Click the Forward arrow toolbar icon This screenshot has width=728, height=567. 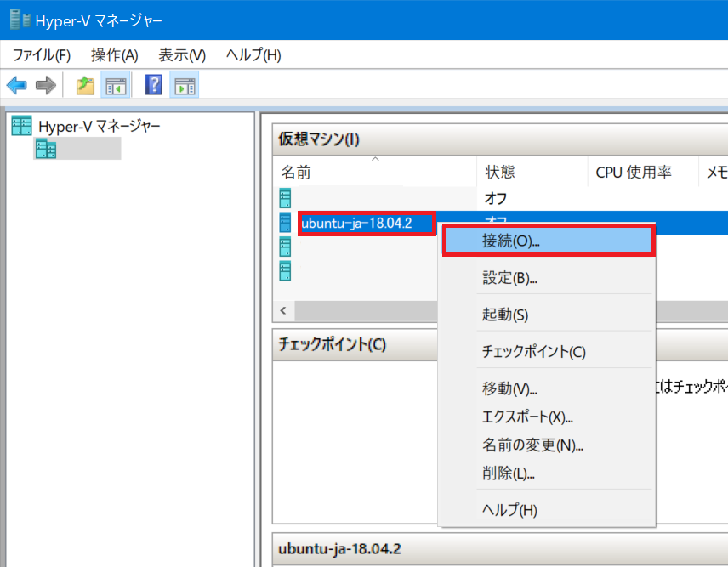tap(46, 85)
